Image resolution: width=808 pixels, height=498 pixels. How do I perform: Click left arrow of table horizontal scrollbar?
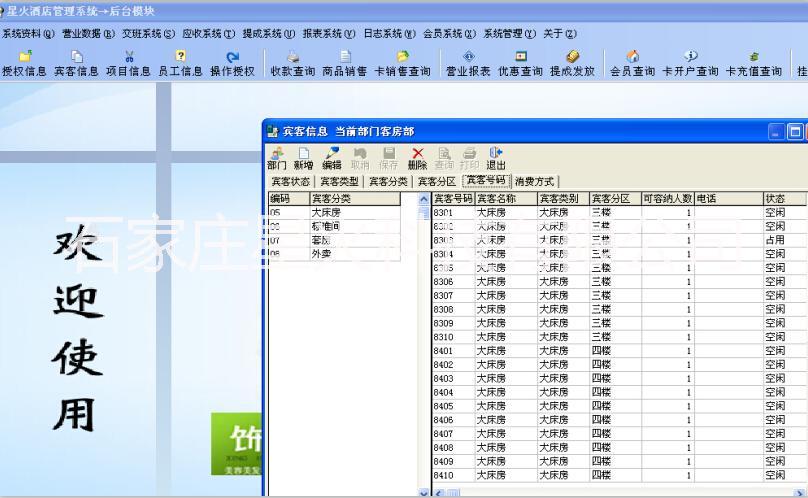point(439,492)
